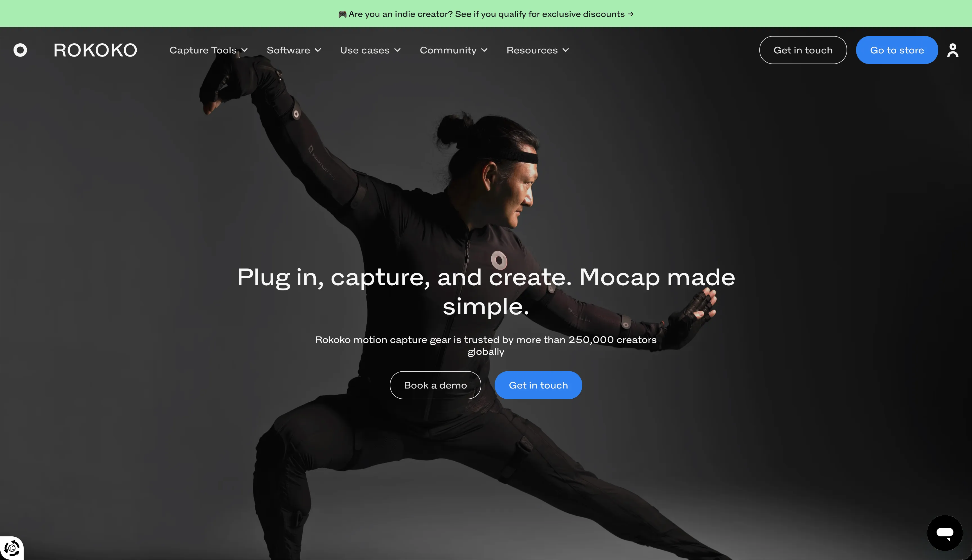
Task: Open the Resources menu item
Action: pos(537,50)
